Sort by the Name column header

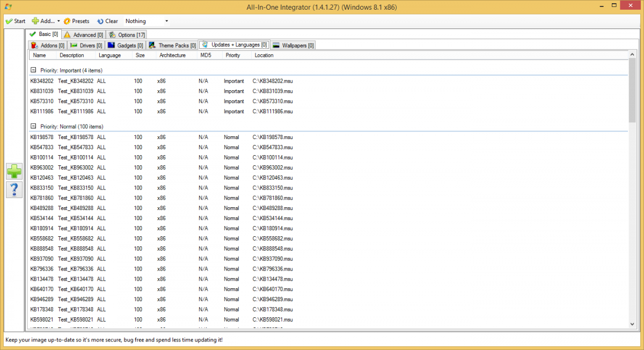pos(42,55)
